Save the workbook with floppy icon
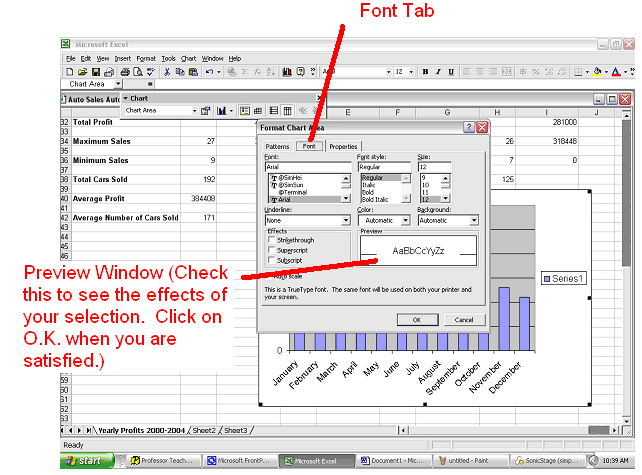642x475 pixels. (x=96, y=72)
